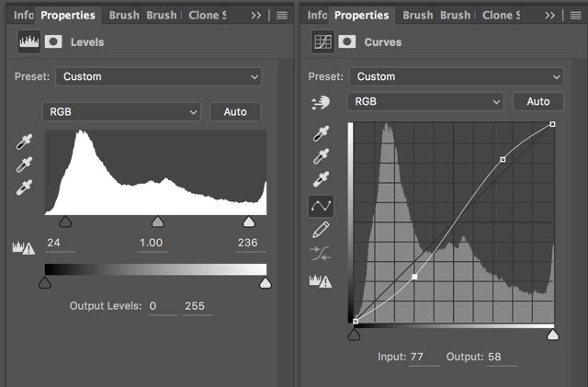Click the Auto button in Curves
The width and height of the screenshot is (588, 387).
coord(538,101)
